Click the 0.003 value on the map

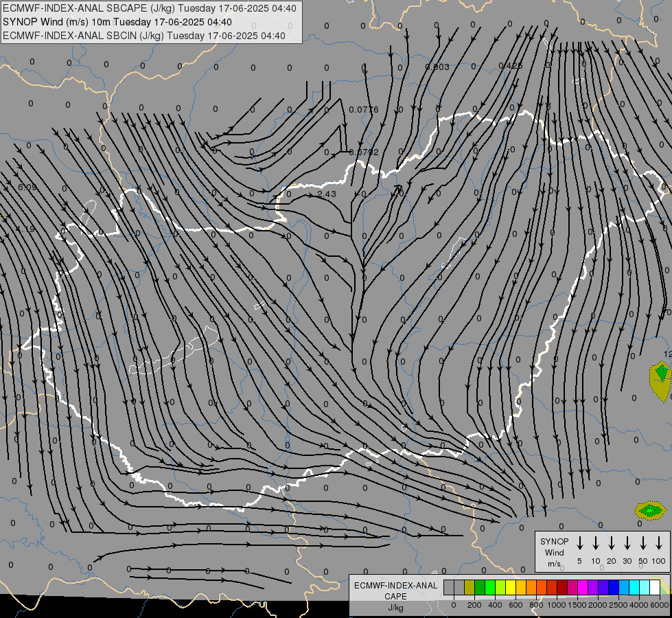(x=437, y=67)
